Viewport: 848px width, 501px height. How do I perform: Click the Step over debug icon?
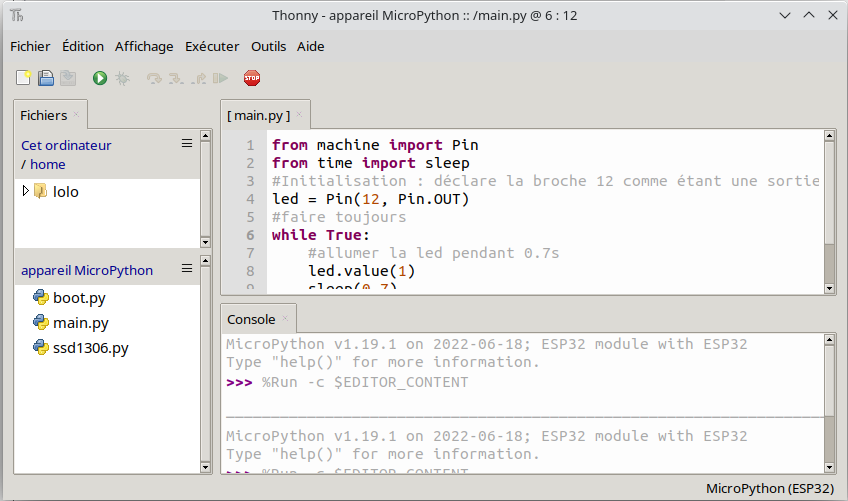154,79
